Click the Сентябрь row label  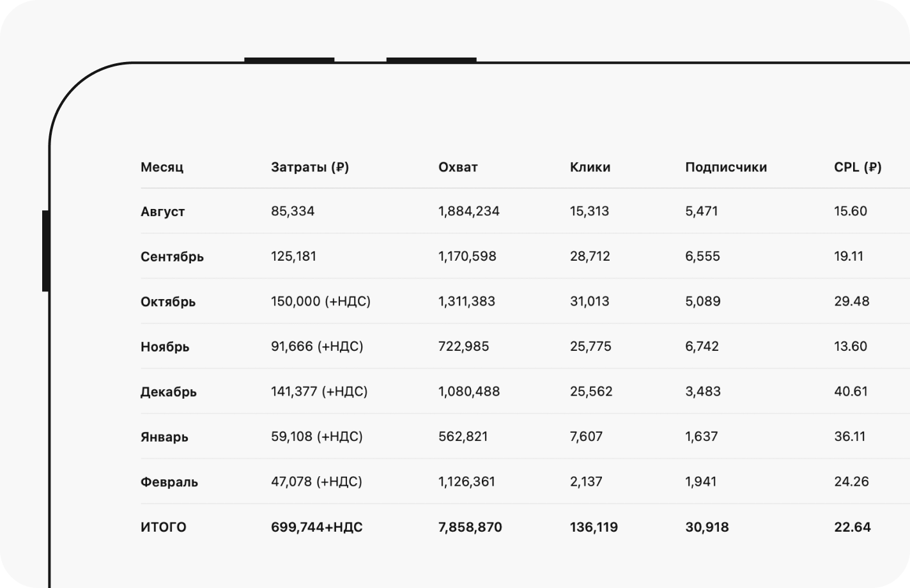tap(172, 257)
